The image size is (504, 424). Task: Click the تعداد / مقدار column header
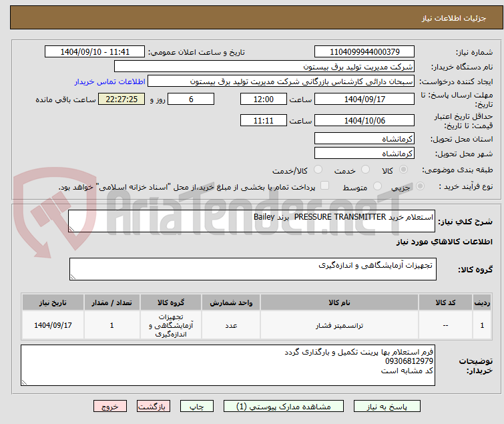[x=111, y=302]
